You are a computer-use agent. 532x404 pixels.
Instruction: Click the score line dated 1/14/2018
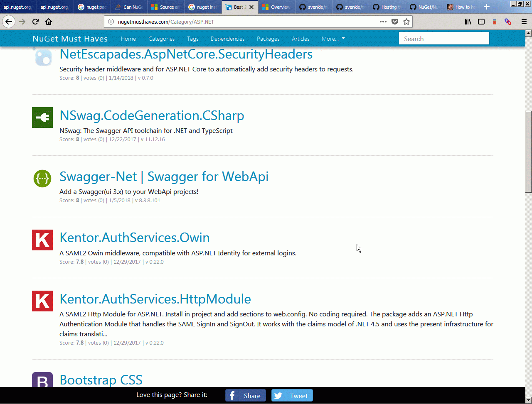click(x=106, y=78)
